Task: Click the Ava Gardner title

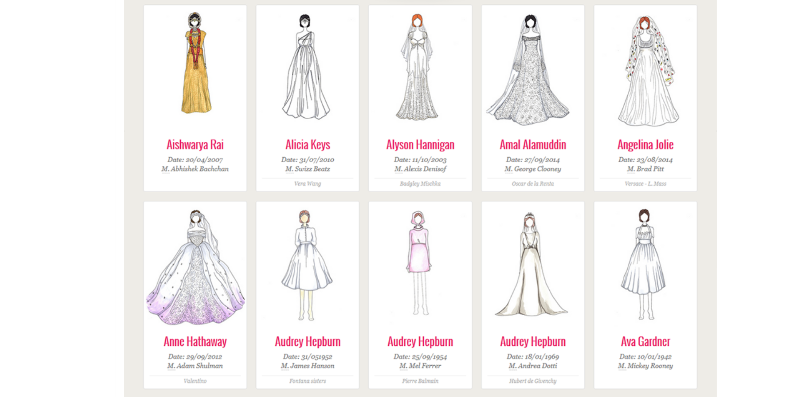Action: pos(645,341)
